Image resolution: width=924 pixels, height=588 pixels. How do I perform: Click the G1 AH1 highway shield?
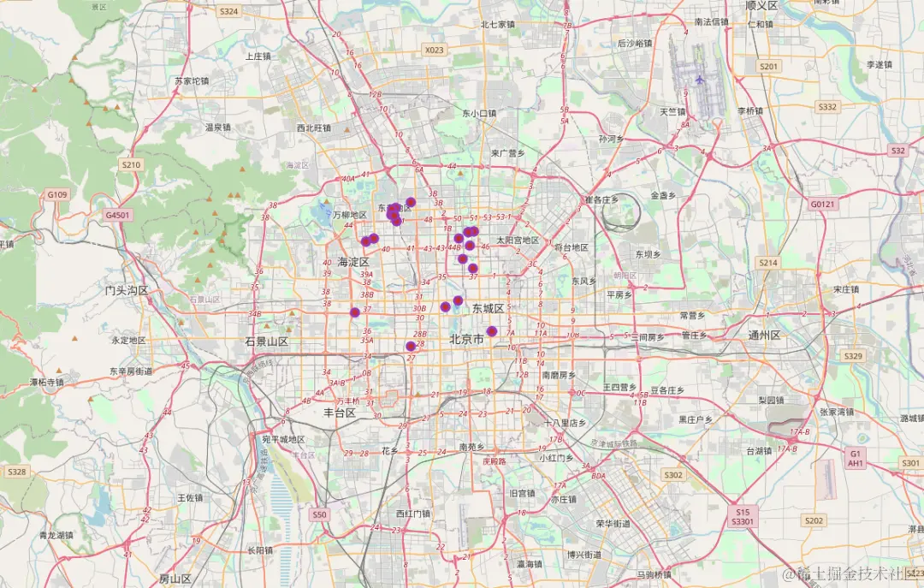[855, 458]
